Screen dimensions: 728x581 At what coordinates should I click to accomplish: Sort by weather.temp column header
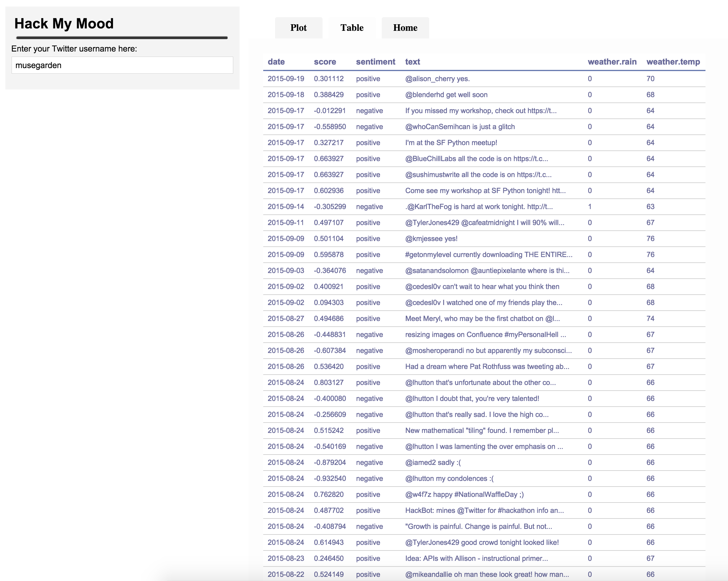(673, 62)
